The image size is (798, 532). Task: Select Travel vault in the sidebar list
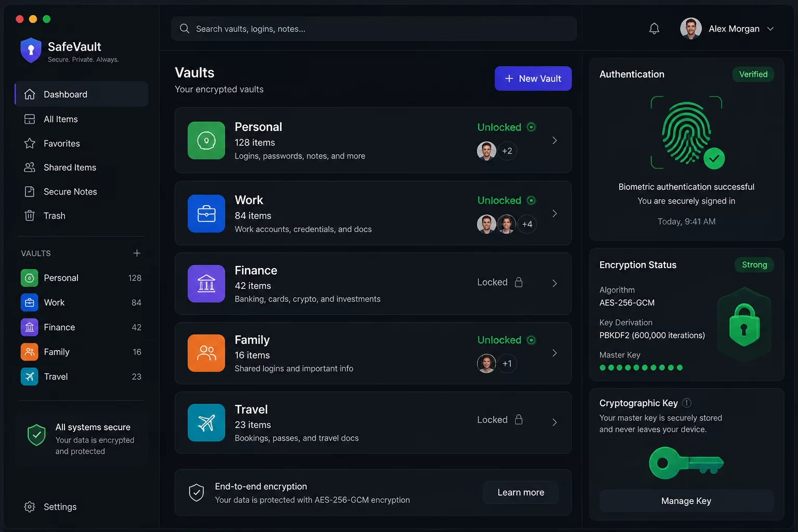81,377
